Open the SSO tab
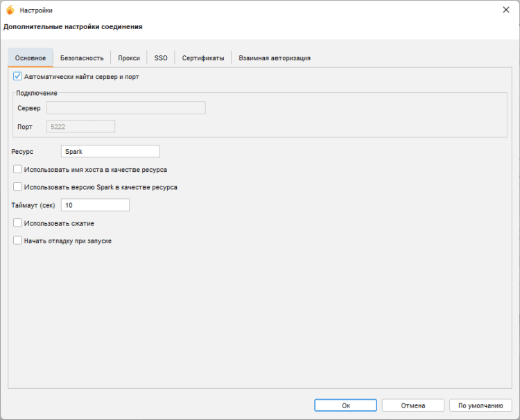Image resolution: width=520 pixels, height=420 pixels. [x=161, y=58]
